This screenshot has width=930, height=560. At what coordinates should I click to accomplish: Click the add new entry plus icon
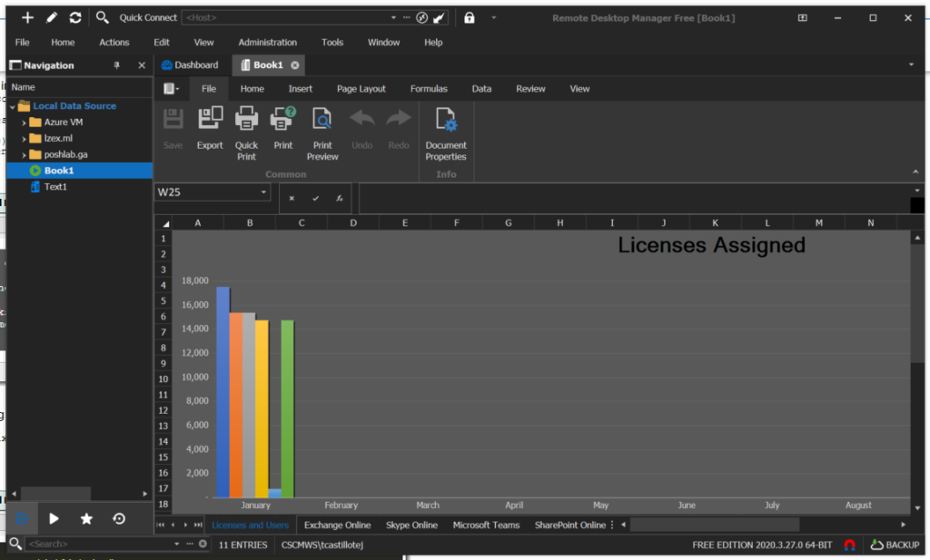[27, 17]
